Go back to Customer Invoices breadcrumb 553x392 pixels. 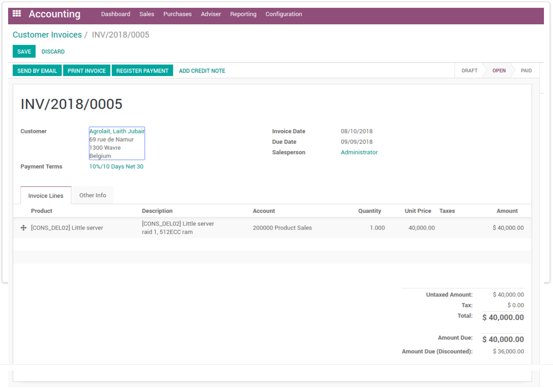click(x=47, y=35)
